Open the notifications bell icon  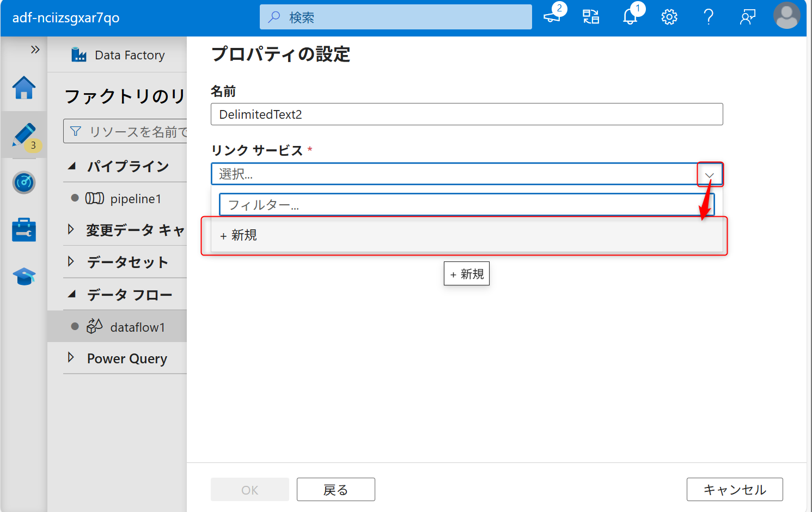tap(630, 17)
